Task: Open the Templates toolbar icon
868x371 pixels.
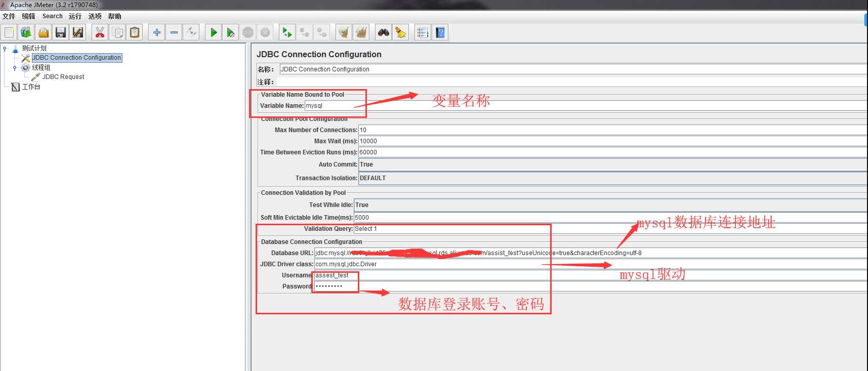Action: click(x=26, y=32)
